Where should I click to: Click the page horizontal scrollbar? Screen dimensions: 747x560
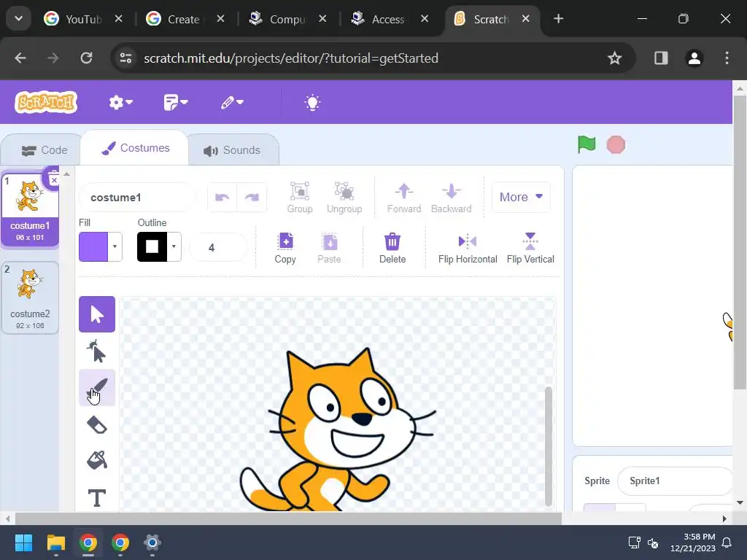pos(288,518)
